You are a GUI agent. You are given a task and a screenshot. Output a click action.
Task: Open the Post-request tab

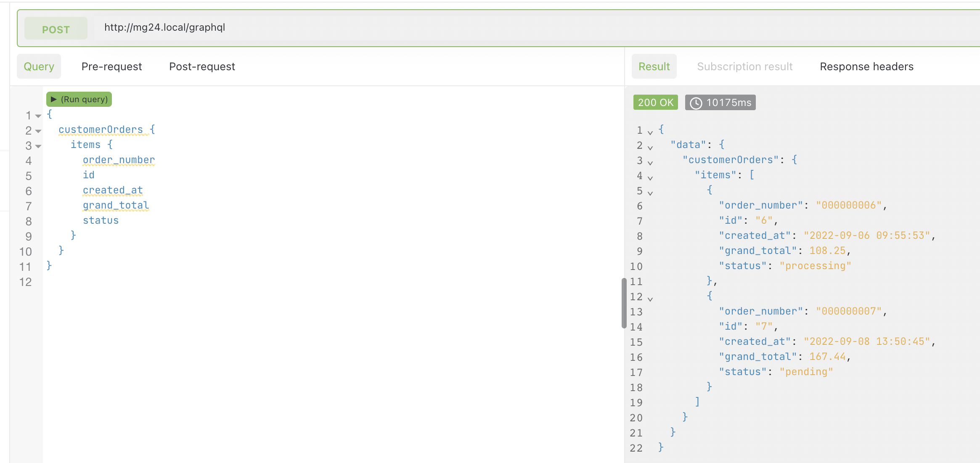pyautogui.click(x=202, y=66)
